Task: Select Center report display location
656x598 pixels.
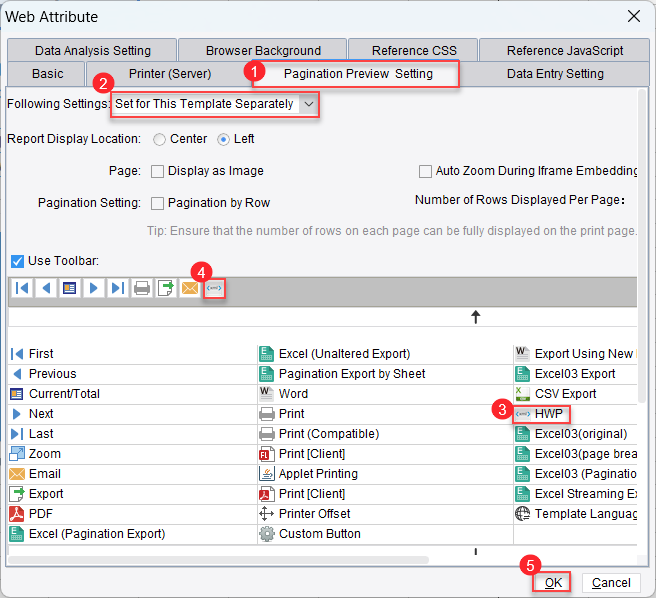Action: [x=159, y=139]
